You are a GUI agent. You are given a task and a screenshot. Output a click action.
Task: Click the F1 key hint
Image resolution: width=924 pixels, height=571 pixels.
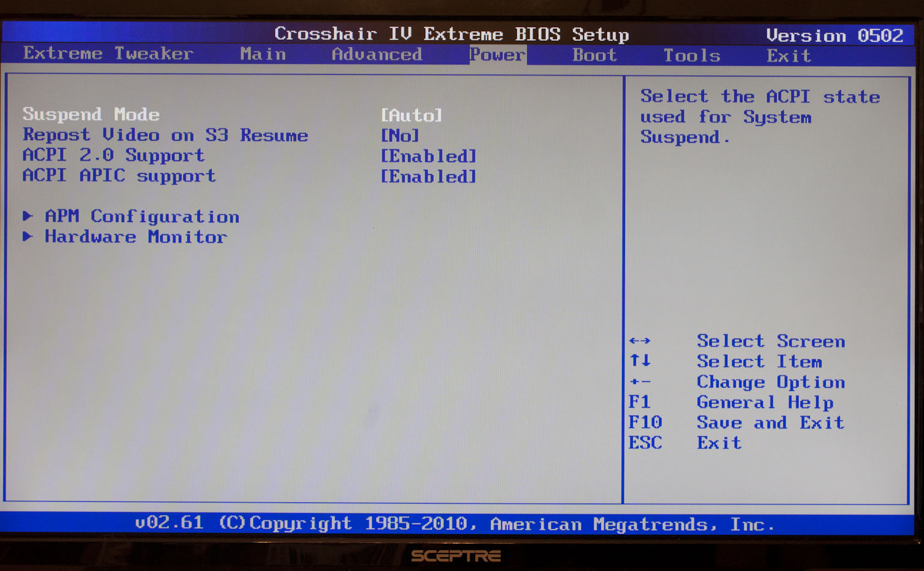639,402
